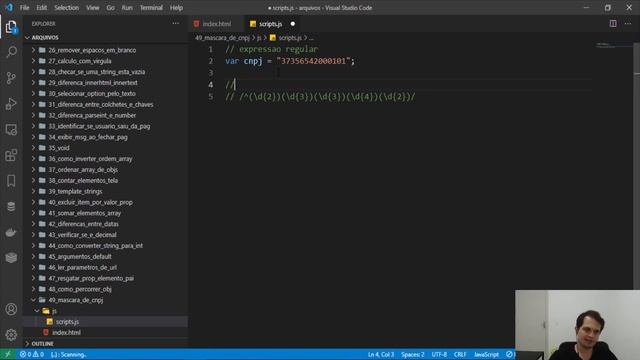Image resolution: width=640 pixels, height=360 pixels.
Task: Open the Run menu
Action: [x=127, y=7]
